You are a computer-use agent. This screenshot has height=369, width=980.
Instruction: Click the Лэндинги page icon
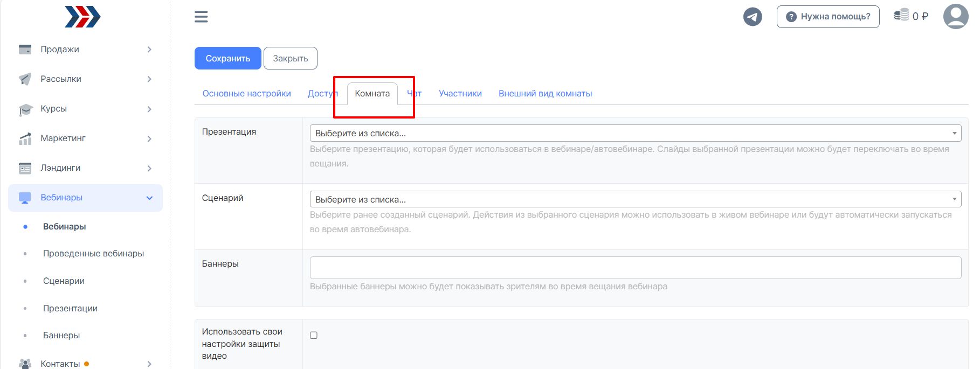pos(25,169)
